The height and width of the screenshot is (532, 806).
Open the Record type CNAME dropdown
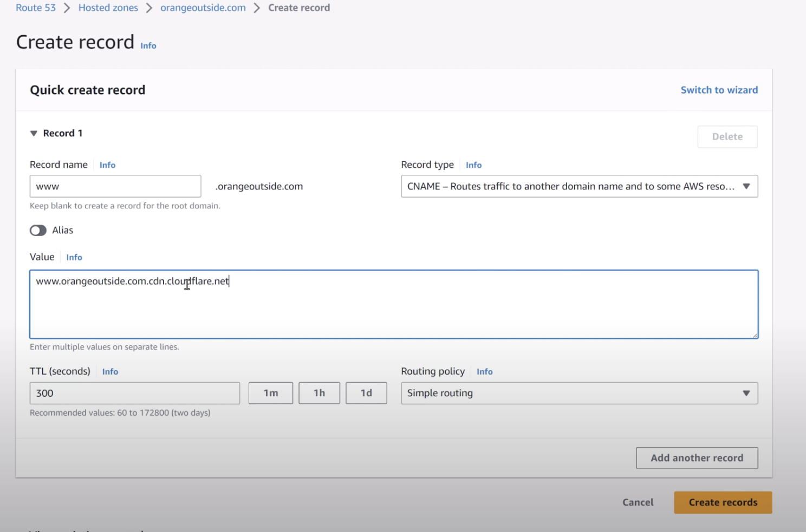pos(579,186)
